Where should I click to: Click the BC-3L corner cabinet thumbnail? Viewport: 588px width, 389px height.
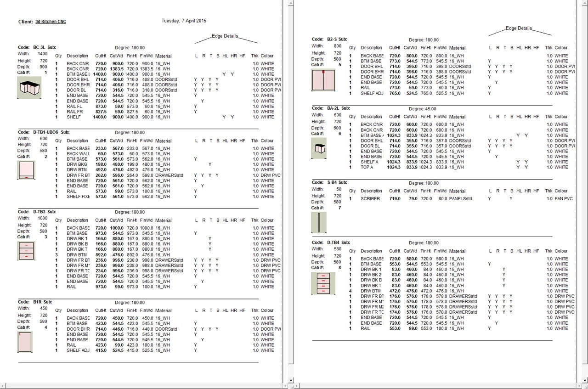click(x=29, y=88)
